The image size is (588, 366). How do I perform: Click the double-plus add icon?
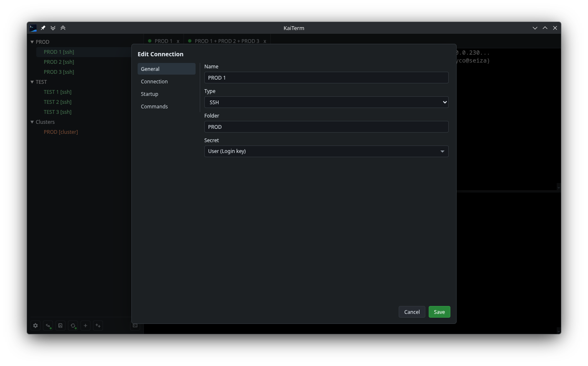click(x=98, y=326)
